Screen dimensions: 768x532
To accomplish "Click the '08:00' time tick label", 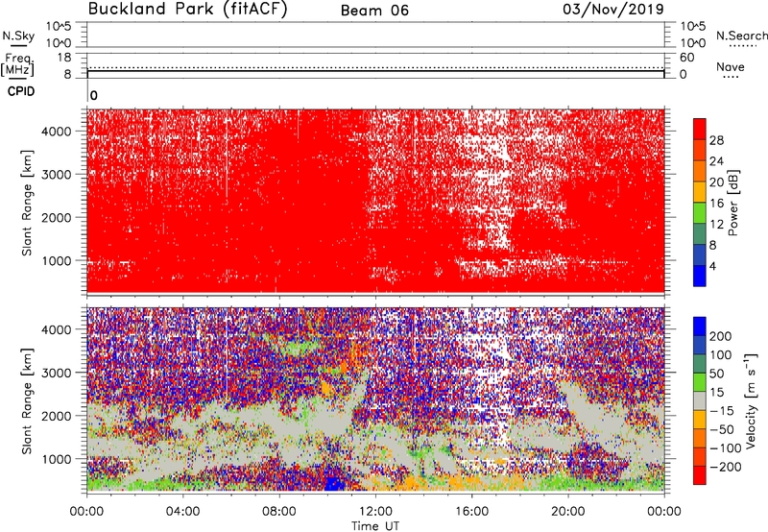I will tap(279, 512).
